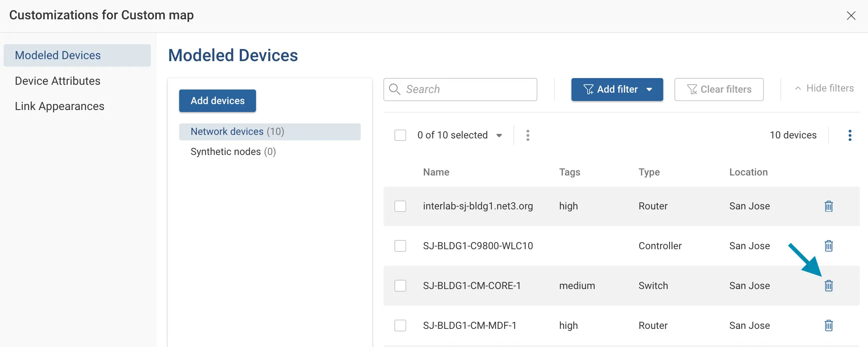Click the Location column header
This screenshot has width=868, height=347.
748,172
